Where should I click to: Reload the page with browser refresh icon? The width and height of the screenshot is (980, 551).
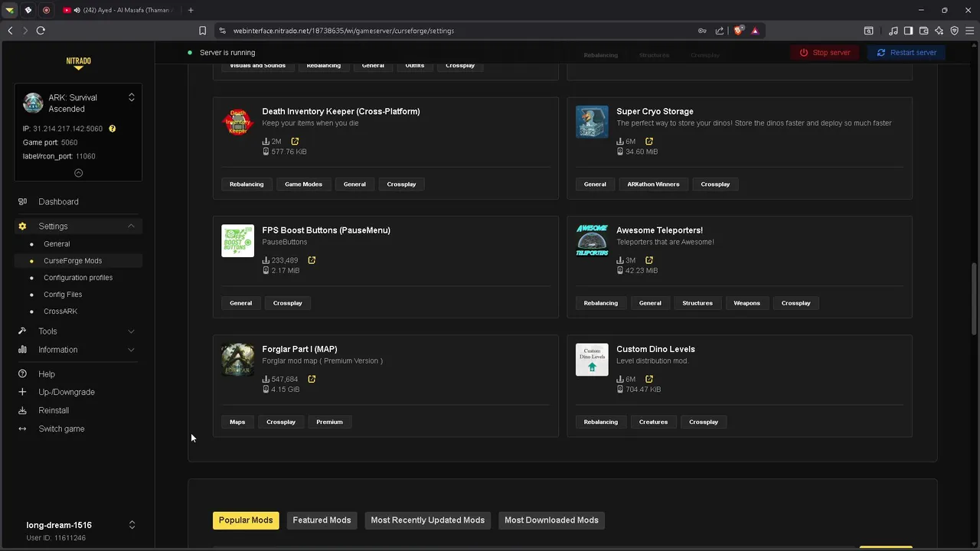coord(41,31)
